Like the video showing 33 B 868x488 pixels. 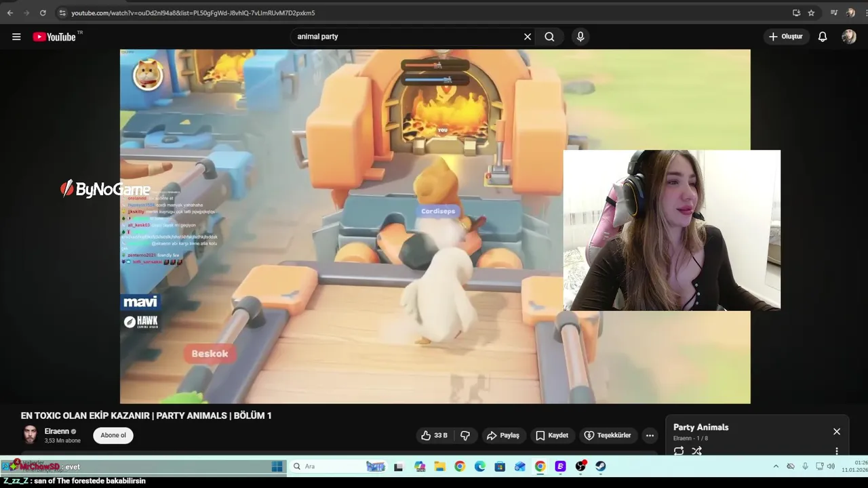[x=434, y=435]
